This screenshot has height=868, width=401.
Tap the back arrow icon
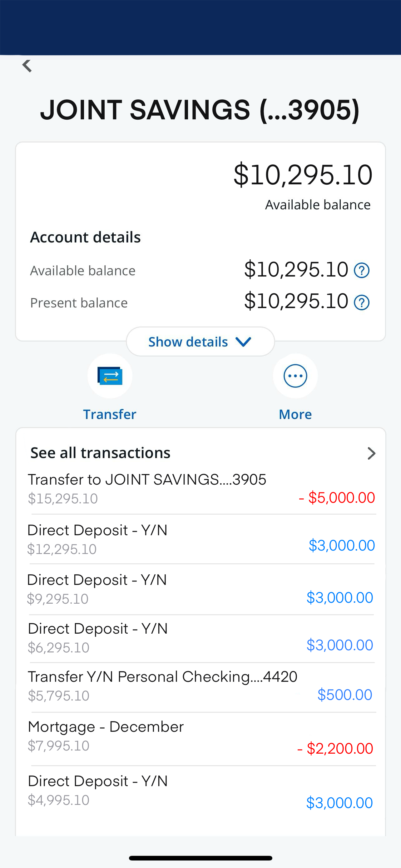coord(27,66)
